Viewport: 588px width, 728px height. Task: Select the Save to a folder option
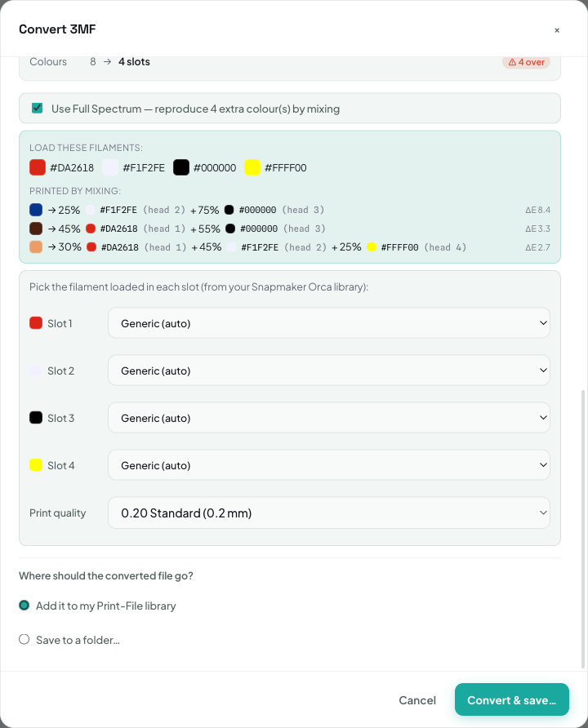24,639
